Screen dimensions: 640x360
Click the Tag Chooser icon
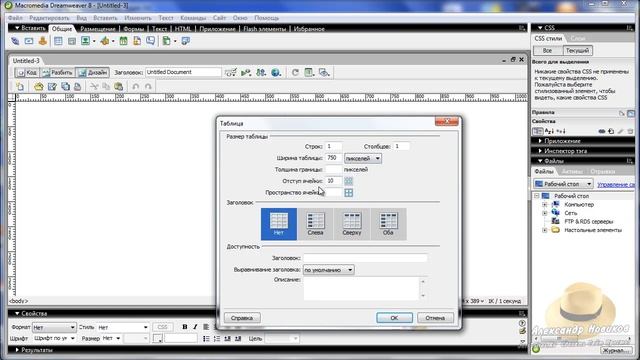point(186,41)
